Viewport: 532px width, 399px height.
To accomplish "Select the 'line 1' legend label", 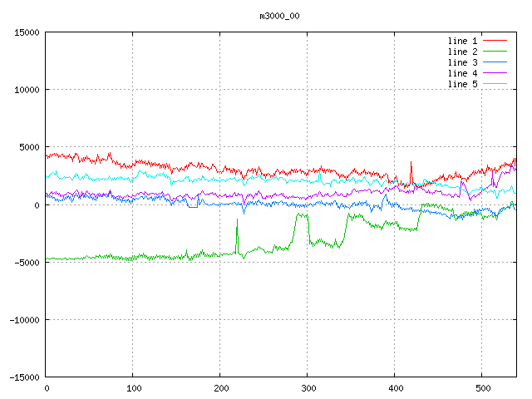I will tap(463, 41).
